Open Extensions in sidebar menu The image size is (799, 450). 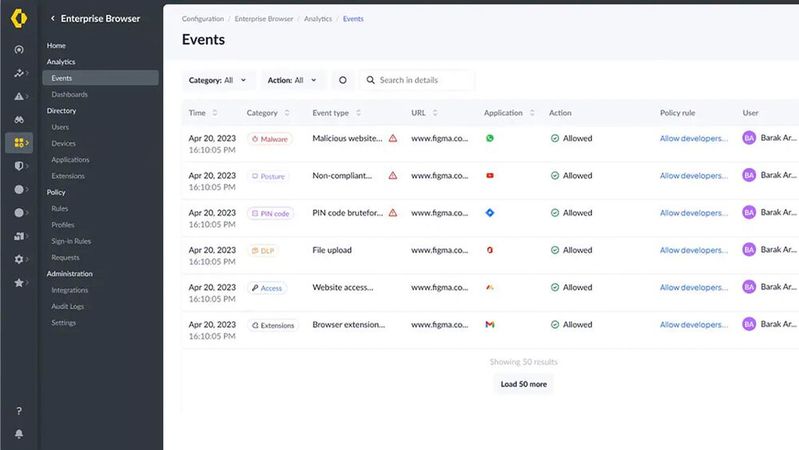point(68,176)
